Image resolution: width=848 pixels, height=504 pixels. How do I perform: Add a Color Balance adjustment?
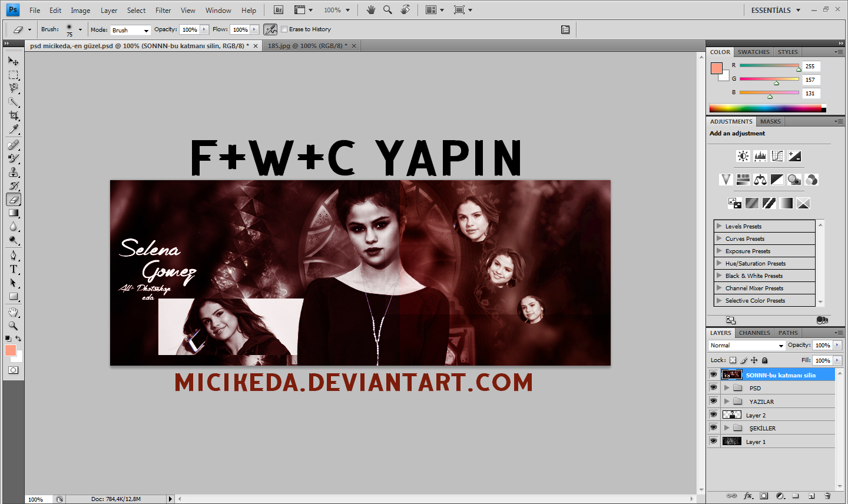760,180
